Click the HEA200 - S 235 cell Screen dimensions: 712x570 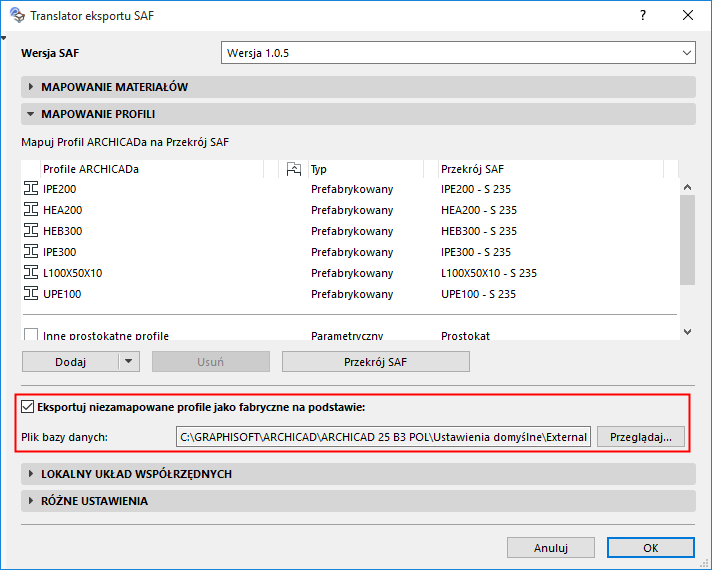[479, 210]
